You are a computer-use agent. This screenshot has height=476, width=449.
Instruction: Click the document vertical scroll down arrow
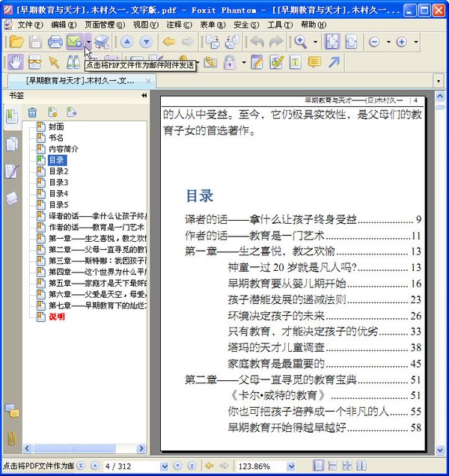(440, 450)
